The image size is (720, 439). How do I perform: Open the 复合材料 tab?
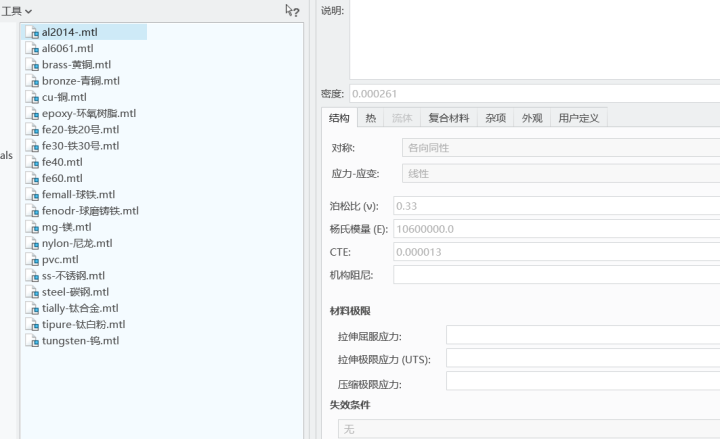[x=448, y=118]
